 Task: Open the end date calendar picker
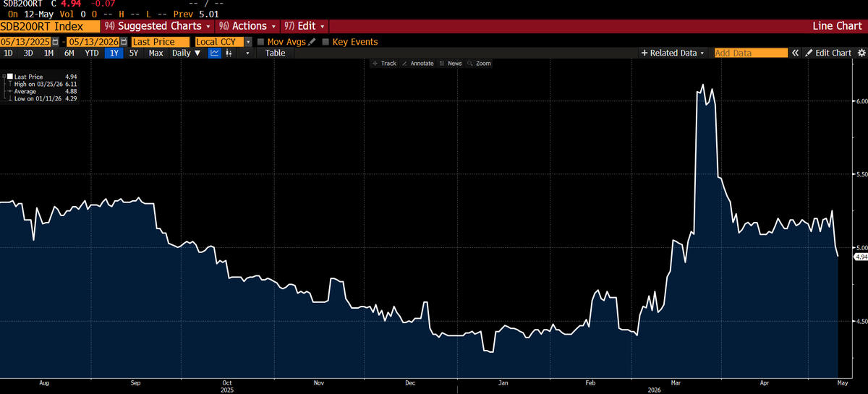125,42
